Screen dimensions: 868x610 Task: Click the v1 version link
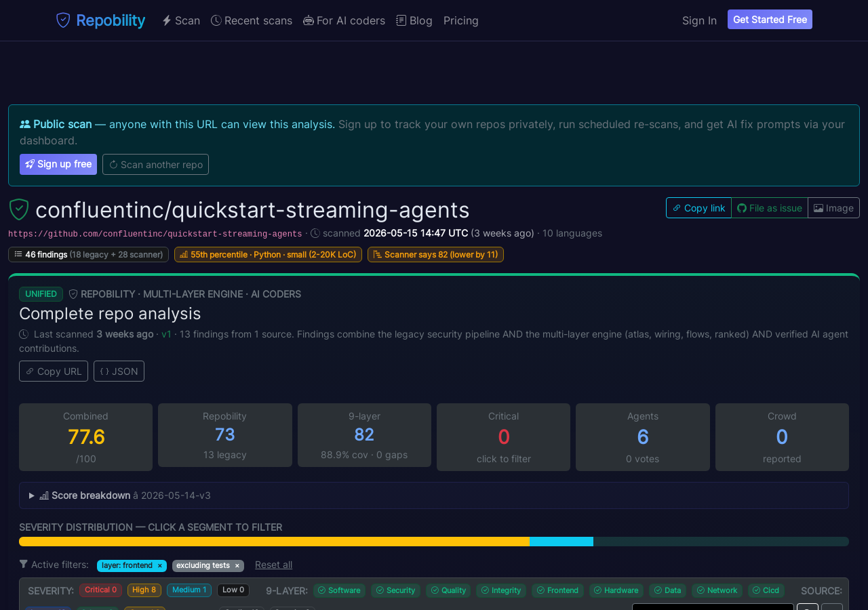pos(166,334)
